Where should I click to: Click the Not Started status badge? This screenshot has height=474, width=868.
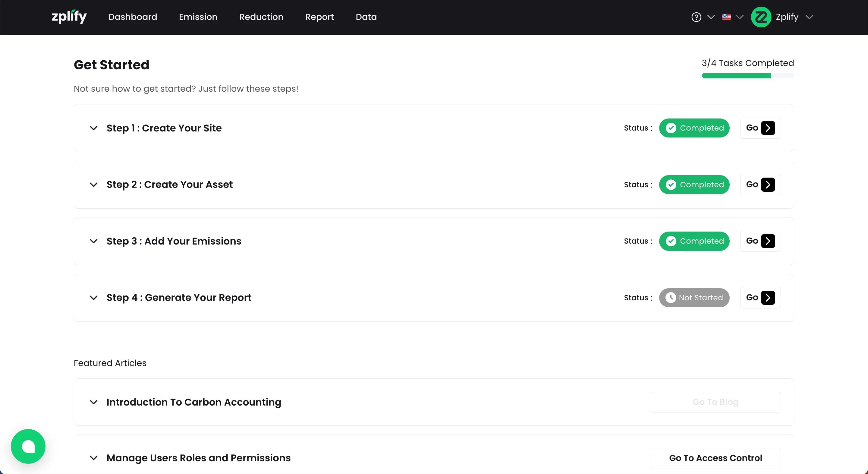pos(694,298)
